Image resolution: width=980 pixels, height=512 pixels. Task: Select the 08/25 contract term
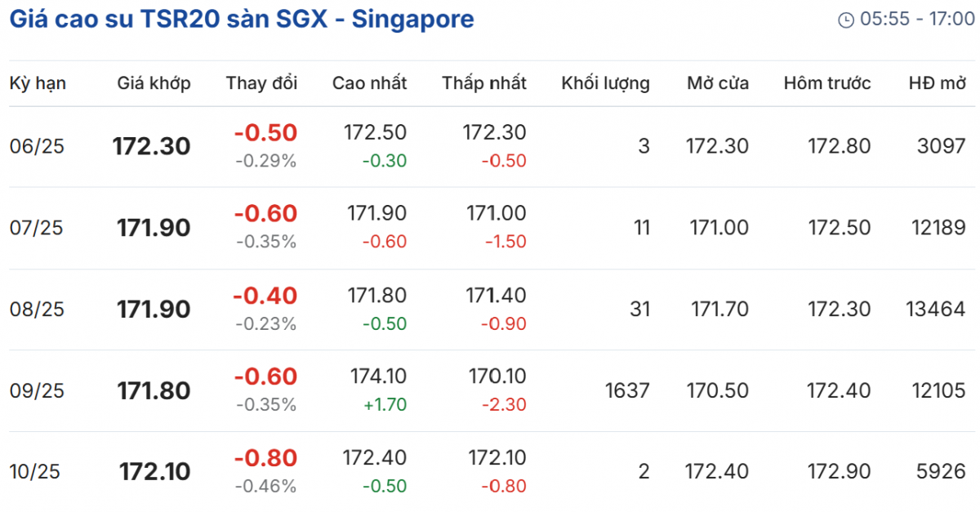tap(36, 309)
